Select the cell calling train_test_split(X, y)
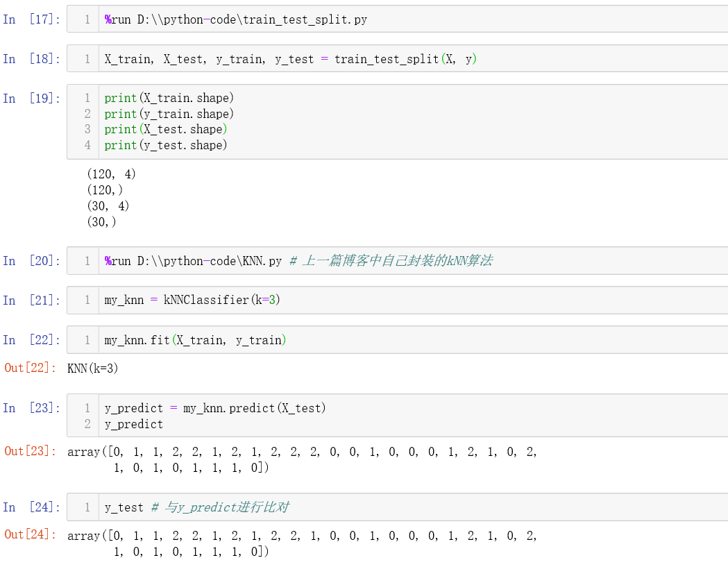Viewport: 728px width, 567px height. [291, 59]
